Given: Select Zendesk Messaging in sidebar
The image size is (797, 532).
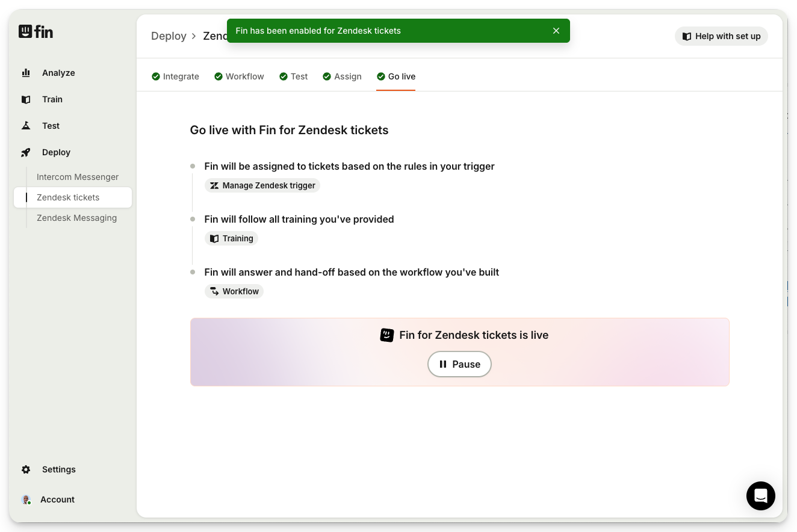Looking at the screenshot, I should (x=76, y=218).
